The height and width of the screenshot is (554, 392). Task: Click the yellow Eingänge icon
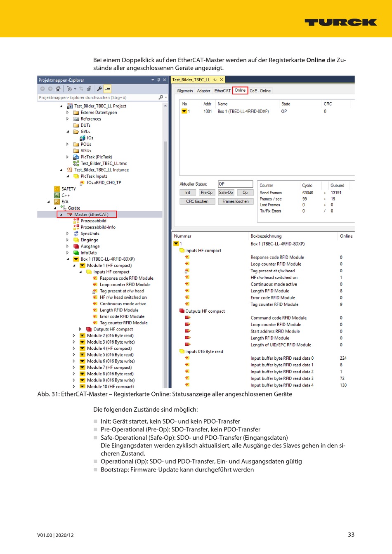pos(76,240)
